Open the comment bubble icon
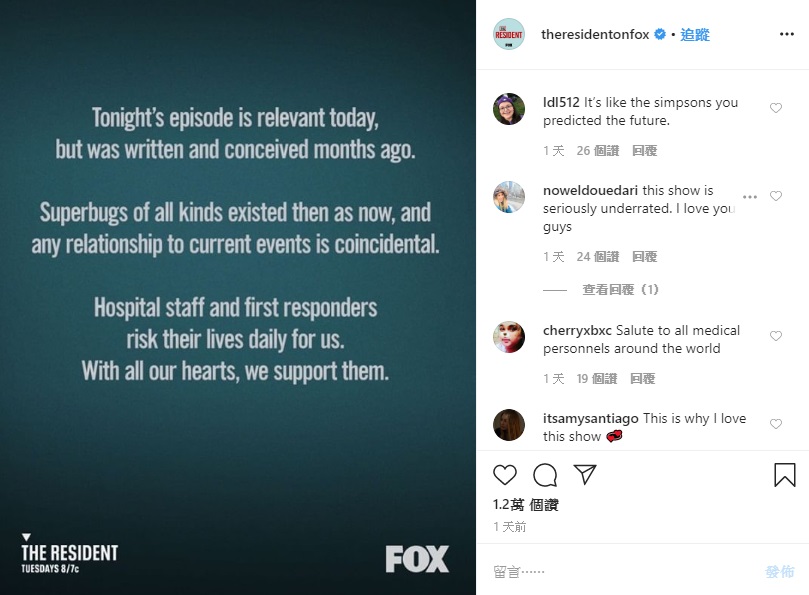809x595 pixels. pyautogui.click(x=545, y=475)
